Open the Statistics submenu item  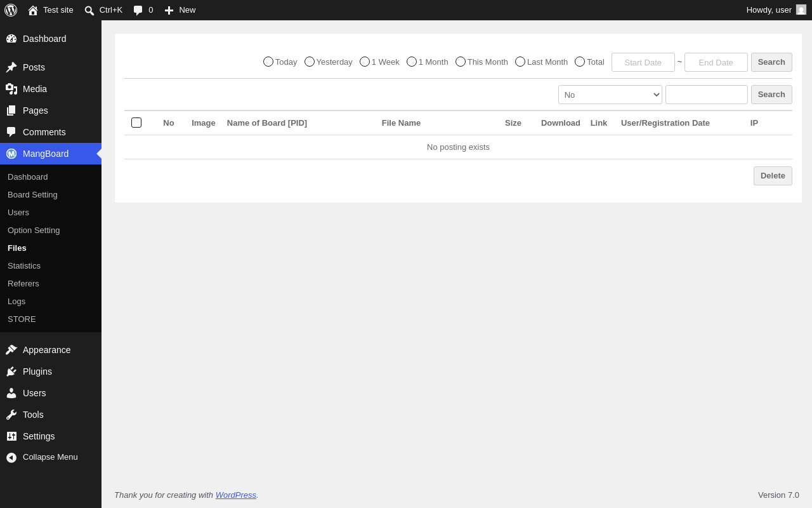(x=24, y=265)
